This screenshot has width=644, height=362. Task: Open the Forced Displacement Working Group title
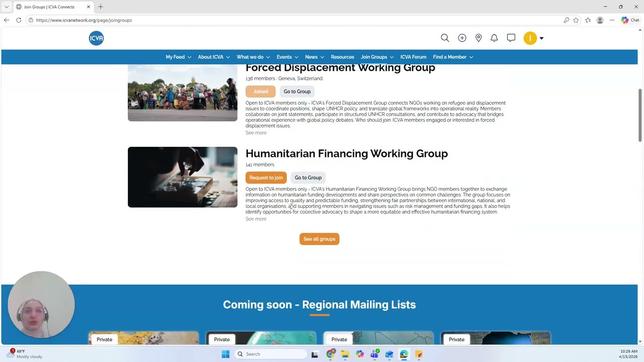click(340, 68)
